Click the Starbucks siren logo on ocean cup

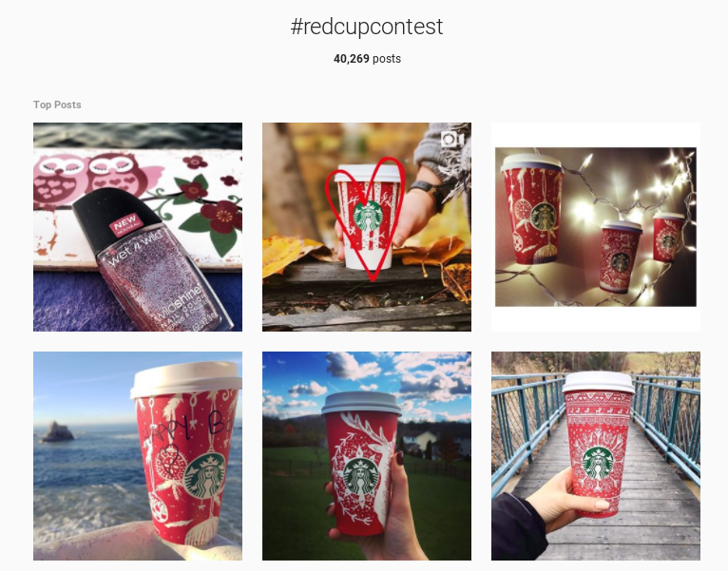pyautogui.click(x=204, y=476)
